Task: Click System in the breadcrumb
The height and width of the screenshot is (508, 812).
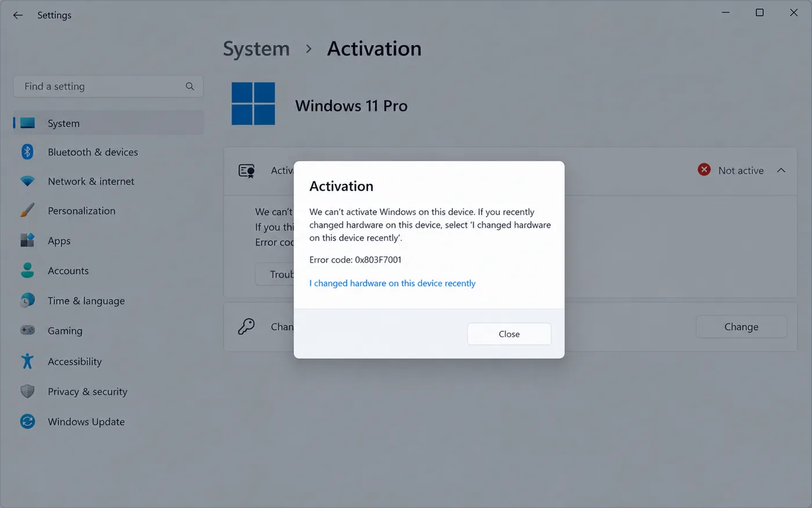Action: [x=256, y=49]
